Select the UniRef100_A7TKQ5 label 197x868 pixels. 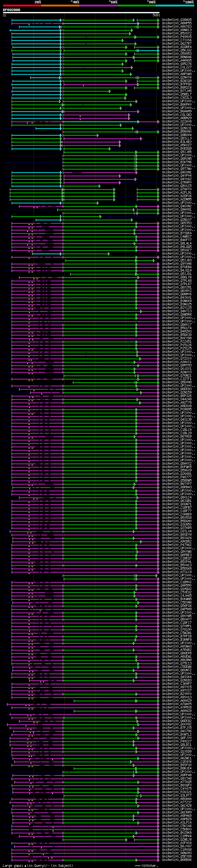coord(177,782)
